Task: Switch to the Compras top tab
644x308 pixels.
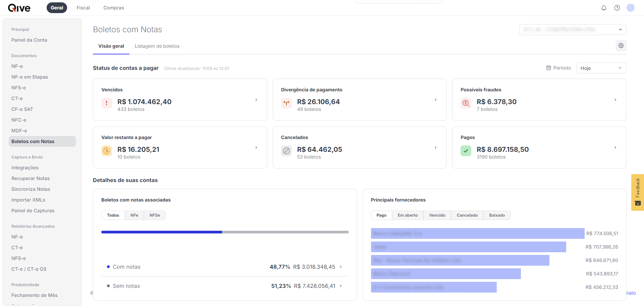Action: pyautogui.click(x=114, y=8)
